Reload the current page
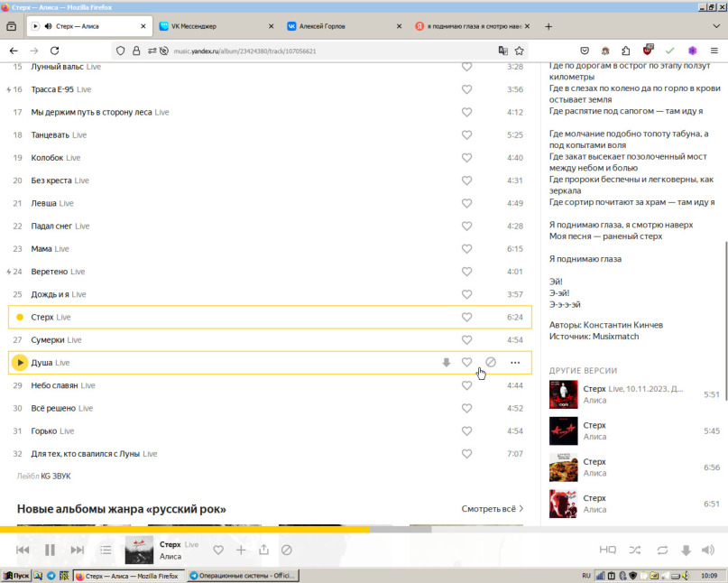The height and width of the screenshot is (583, 728). pos(54,51)
